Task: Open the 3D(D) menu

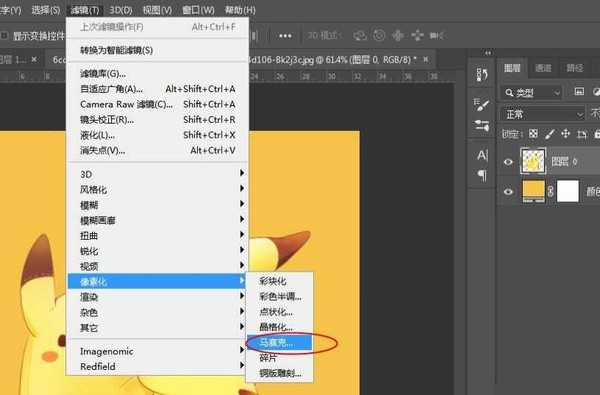Action: tap(121, 10)
